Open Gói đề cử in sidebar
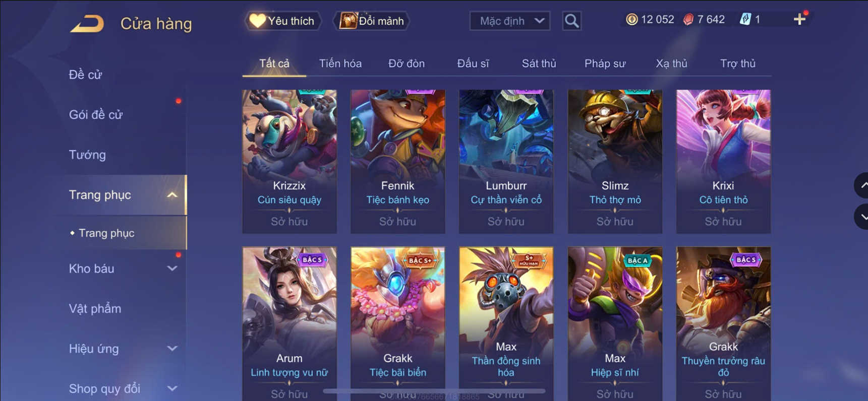 [x=96, y=115]
